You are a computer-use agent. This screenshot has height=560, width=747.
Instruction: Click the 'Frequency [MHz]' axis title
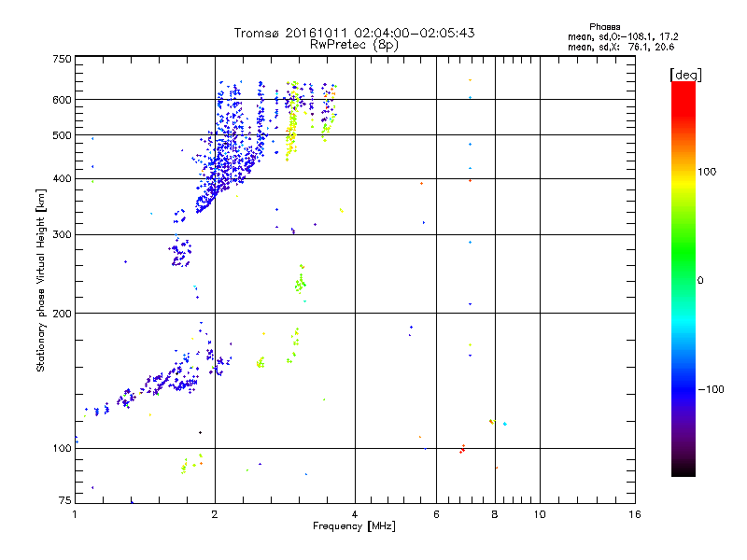354,526
